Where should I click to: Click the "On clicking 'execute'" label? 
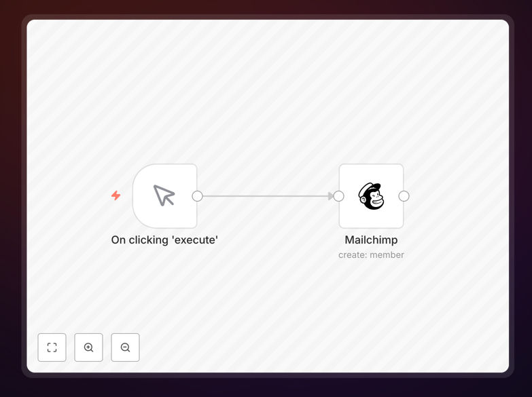(164, 240)
